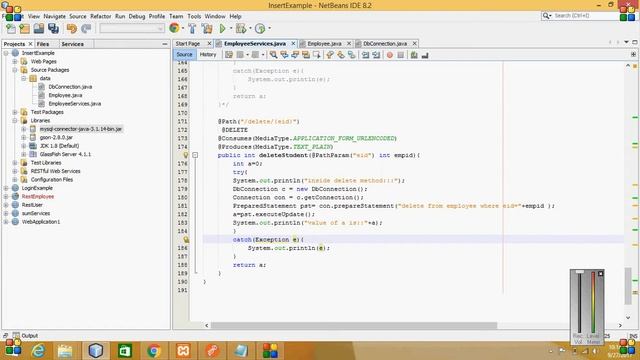Toggle Highlight Search in editor toolbar
Viewport: 640px width, 360px height.
[x=306, y=55]
